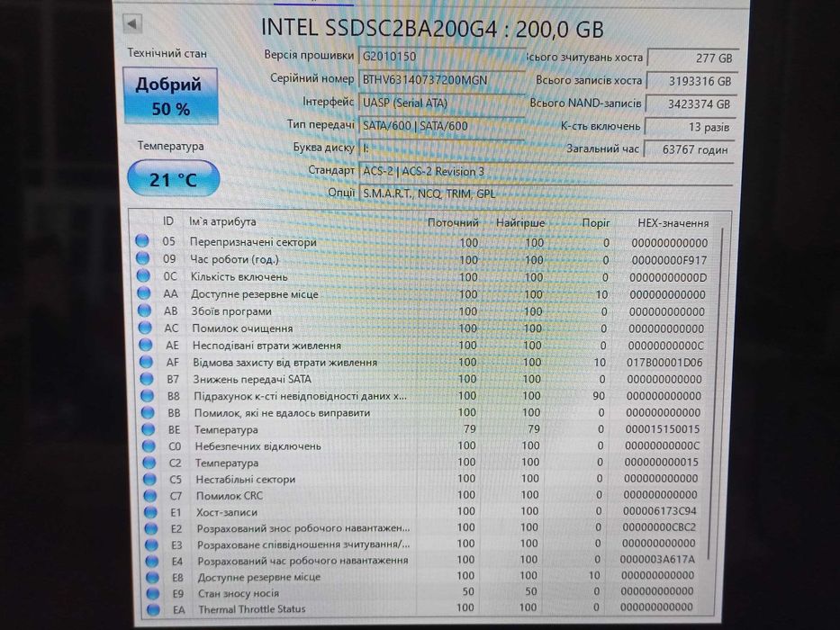This screenshot has height=630, width=840.
Task: Click HEX value 0000003A617A
Action: (x=657, y=560)
